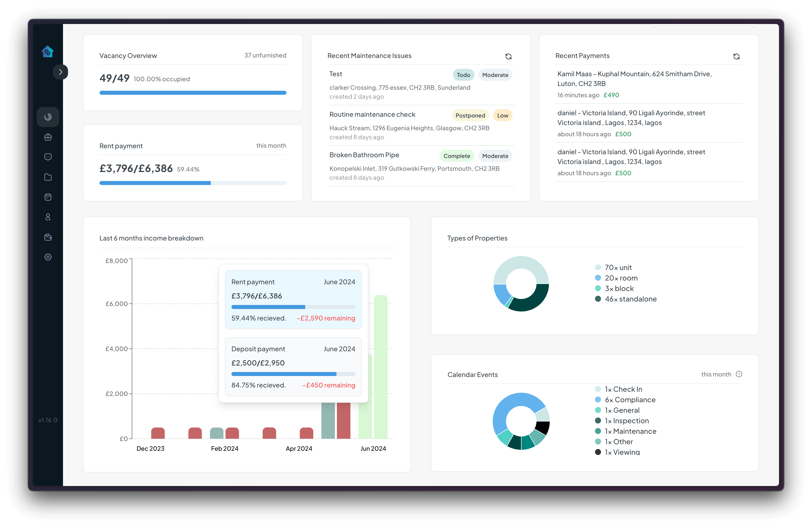Click the info icon beside Calendar Events this month
812x528 pixels.
pyautogui.click(x=739, y=374)
